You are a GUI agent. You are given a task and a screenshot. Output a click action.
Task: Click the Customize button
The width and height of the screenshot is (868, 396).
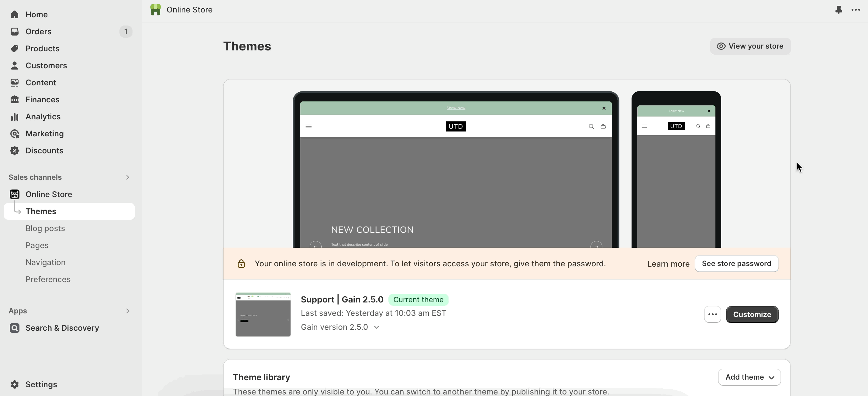pyautogui.click(x=752, y=315)
